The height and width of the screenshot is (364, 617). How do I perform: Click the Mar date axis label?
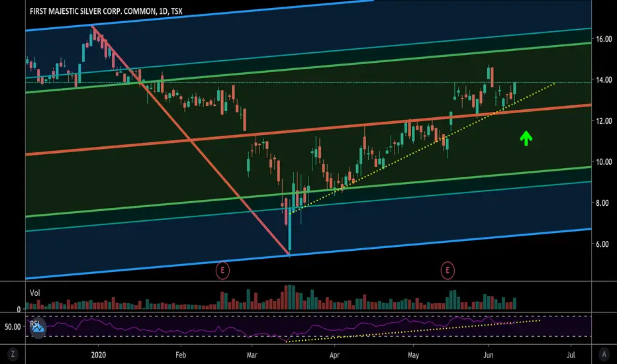(x=252, y=355)
